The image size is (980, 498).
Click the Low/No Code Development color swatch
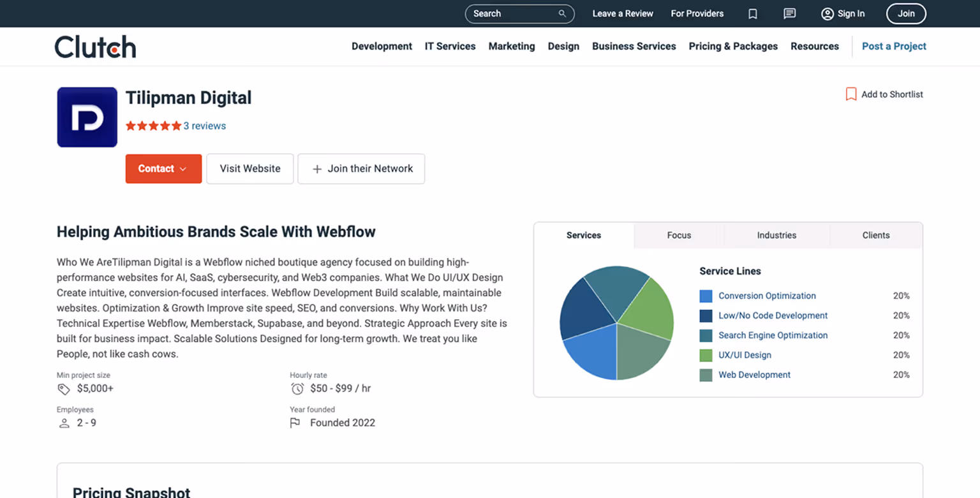706,316
